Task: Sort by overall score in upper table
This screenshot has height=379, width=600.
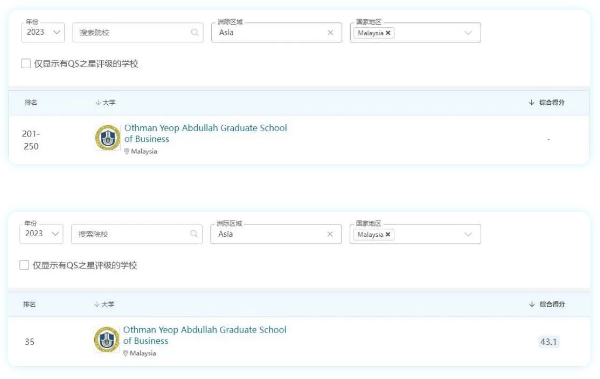Action: pyautogui.click(x=546, y=102)
